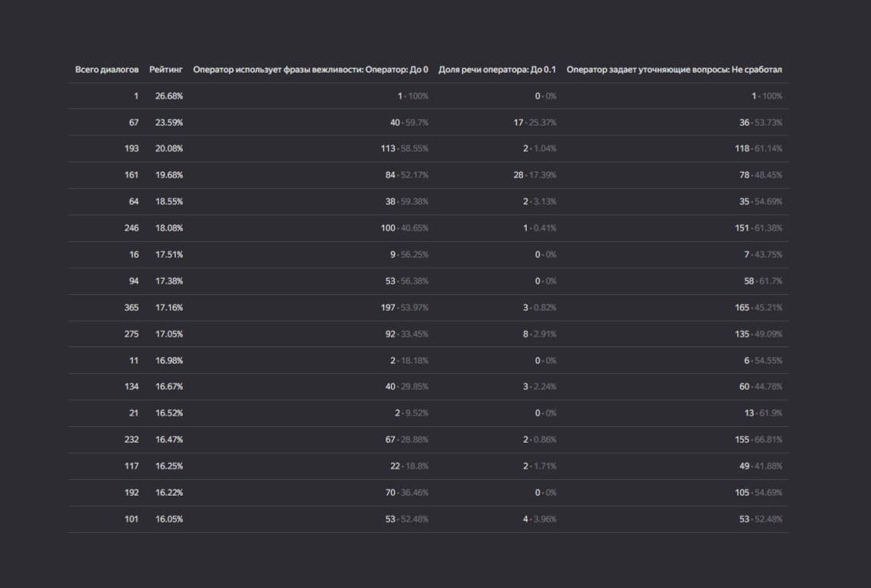Click the уточняющие вопросы column header
The height and width of the screenshot is (588, 871).
[x=674, y=70]
